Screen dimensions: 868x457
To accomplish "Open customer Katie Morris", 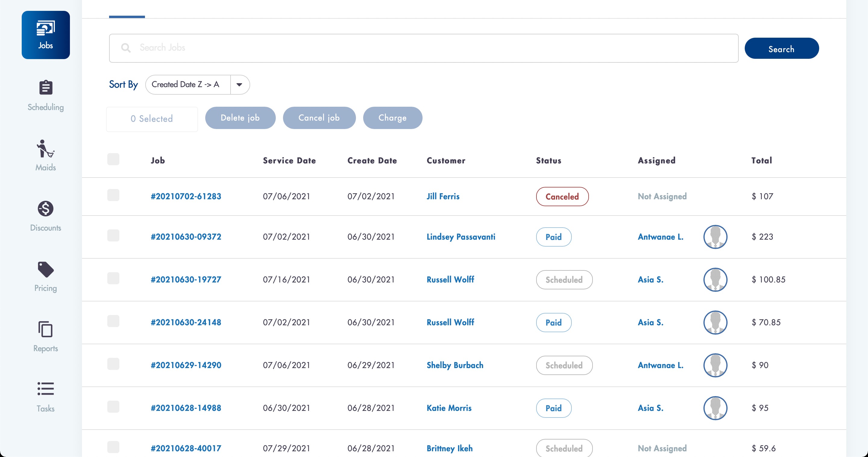I will [449, 408].
